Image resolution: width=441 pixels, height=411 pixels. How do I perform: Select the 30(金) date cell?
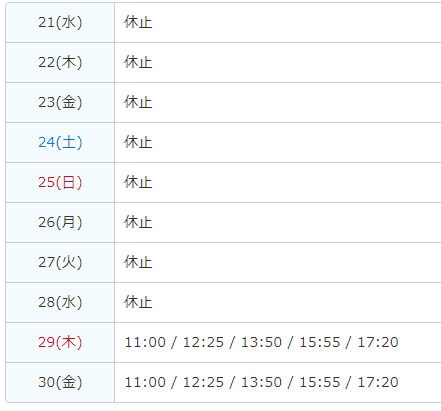(x=60, y=382)
